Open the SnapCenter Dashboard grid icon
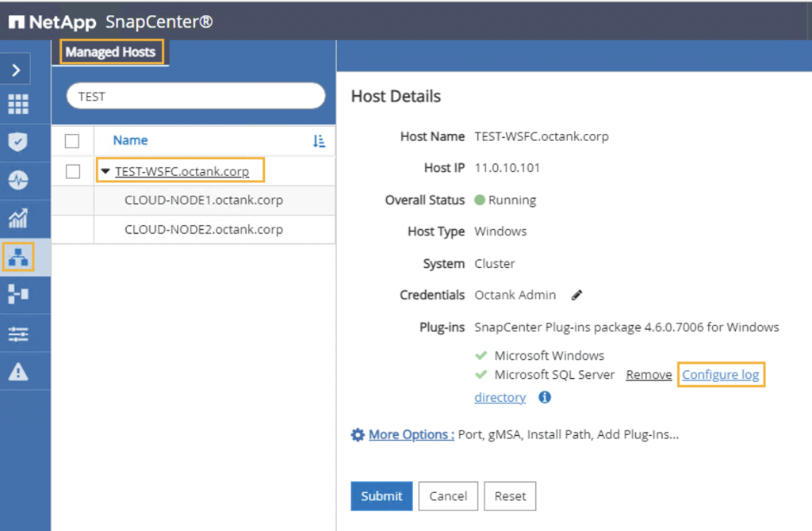The image size is (812, 531). pyautogui.click(x=16, y=104)
